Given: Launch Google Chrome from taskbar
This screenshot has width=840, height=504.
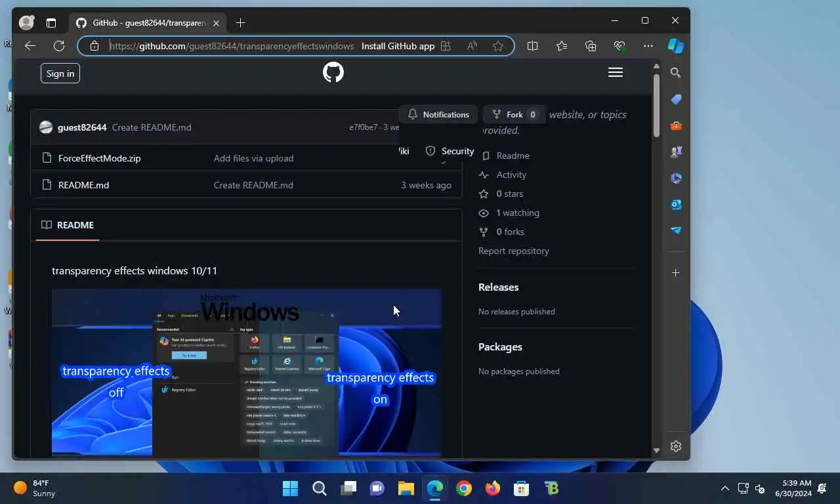Looking at the screenshot, I should click(464, 488).
